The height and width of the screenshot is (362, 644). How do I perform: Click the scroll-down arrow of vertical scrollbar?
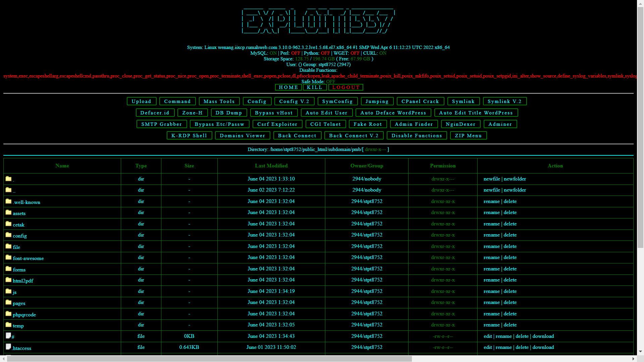click(x=640, y=352)
